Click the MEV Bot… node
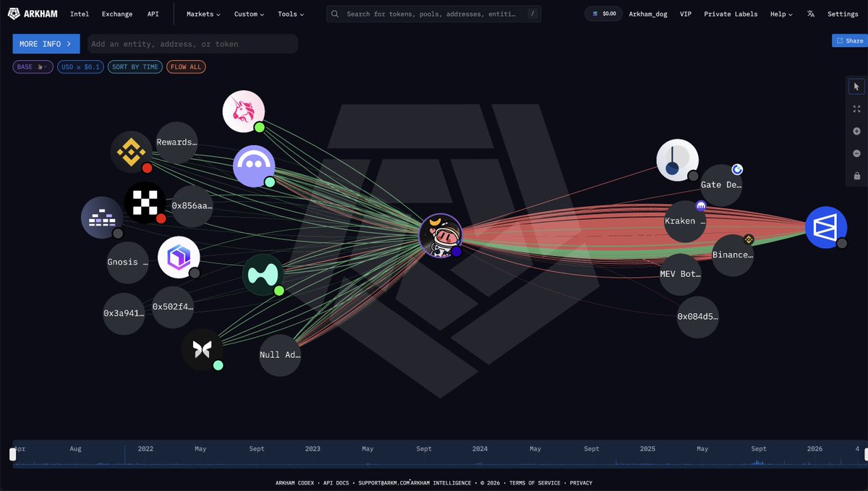 (681, 274)
